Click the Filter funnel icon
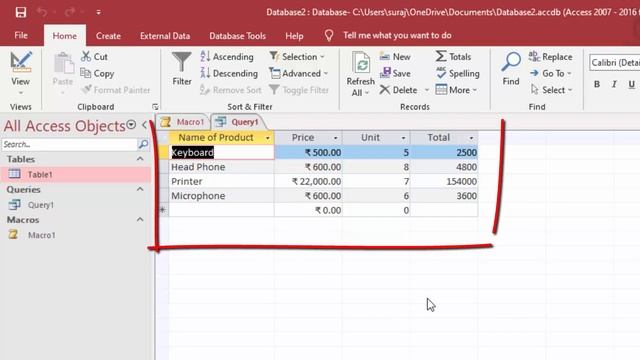This screenshot has height=360, width=640. coord(182,62)
